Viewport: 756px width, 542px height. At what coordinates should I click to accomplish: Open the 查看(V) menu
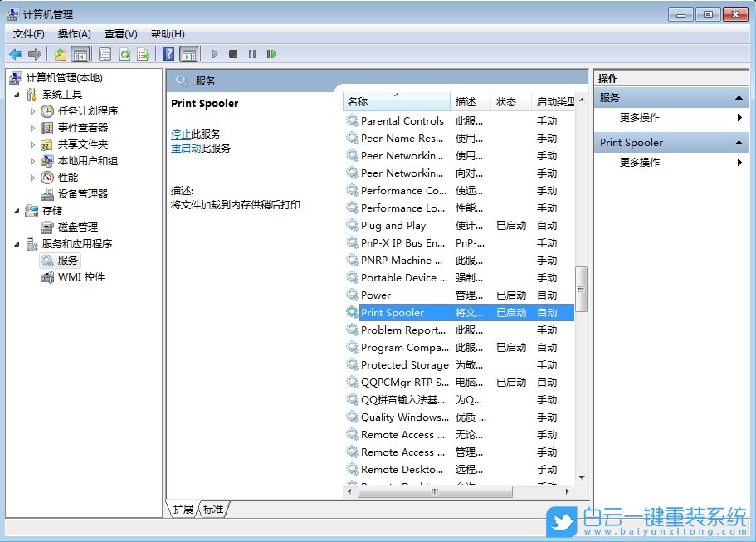[x=119, y=33]
